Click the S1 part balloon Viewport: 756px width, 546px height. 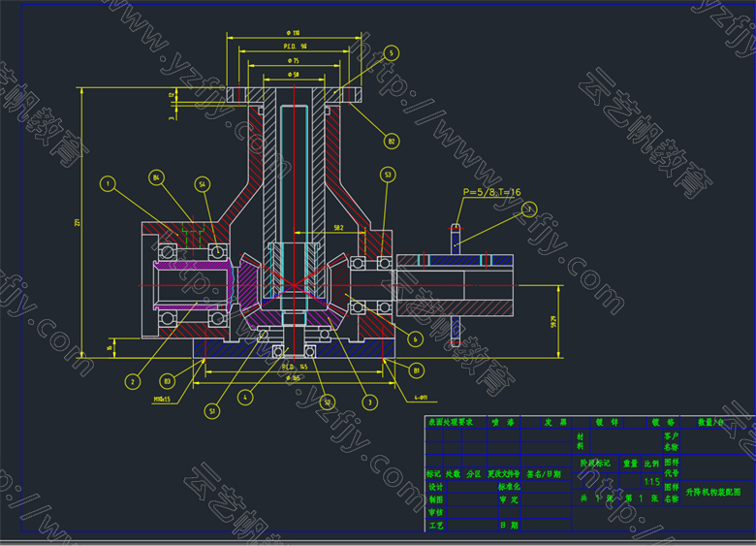point(212,411)
